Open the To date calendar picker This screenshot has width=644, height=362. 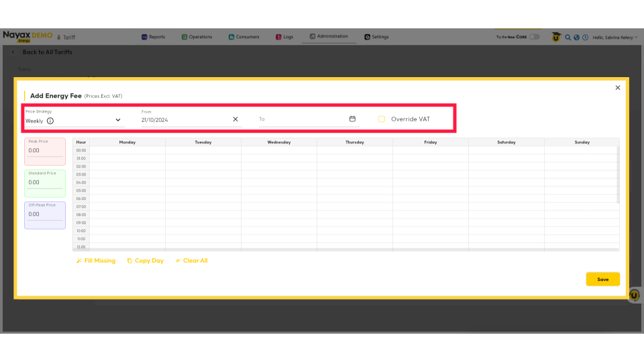[352, 119]
